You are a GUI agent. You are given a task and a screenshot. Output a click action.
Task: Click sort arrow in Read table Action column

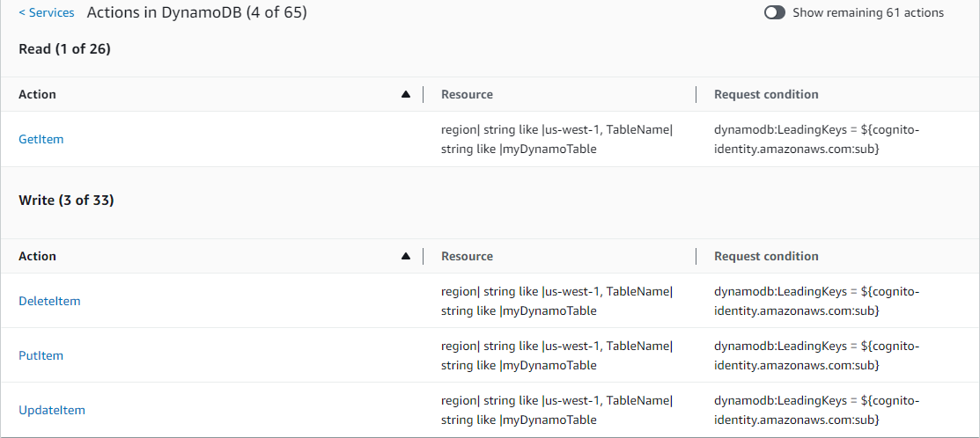point(405,94)
